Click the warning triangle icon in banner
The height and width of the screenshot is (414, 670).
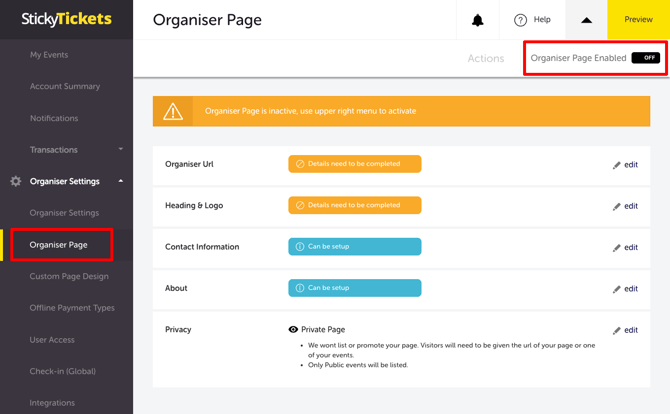[173, 112]
